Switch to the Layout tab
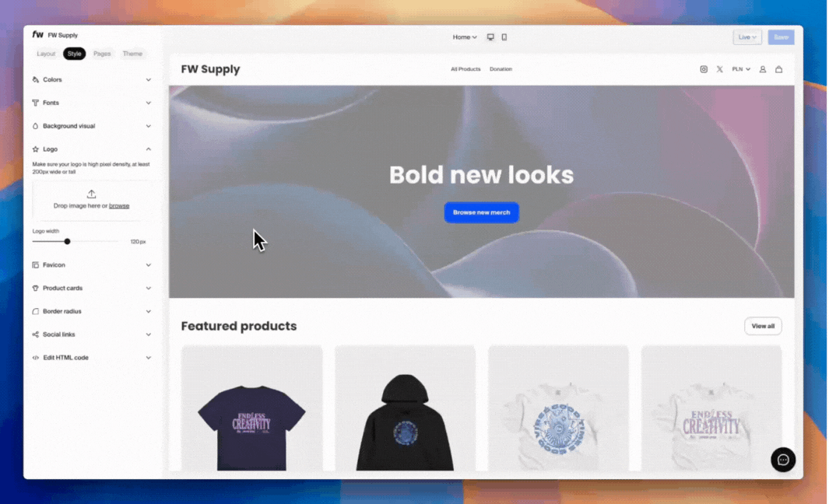The height and width of the screenshot is (504, 829). [x=46, y=54]
